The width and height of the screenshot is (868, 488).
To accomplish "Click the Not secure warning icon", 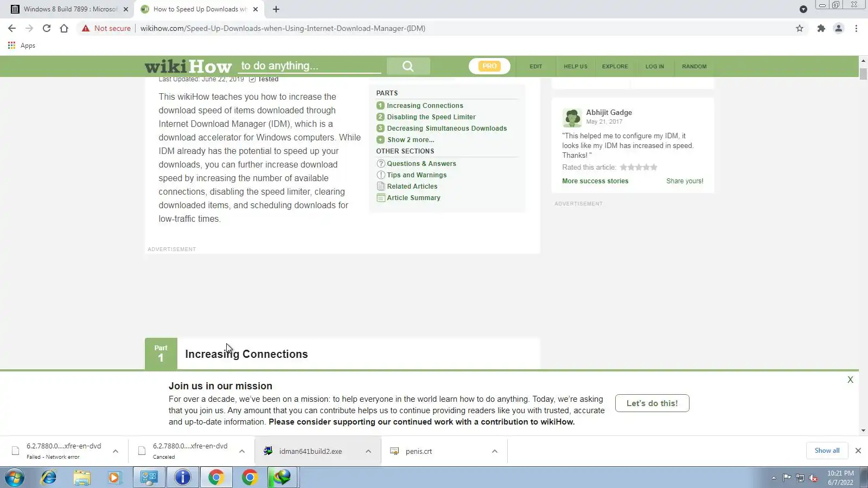I will coord(86,28).
